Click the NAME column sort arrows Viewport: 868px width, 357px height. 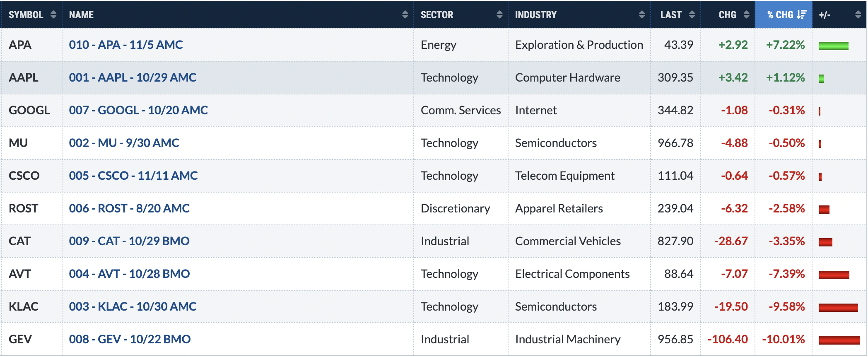(x=405, y=15)
